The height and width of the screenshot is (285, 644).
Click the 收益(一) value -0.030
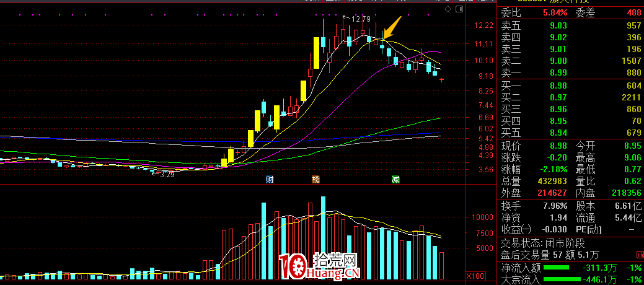[x=554, y=229]
